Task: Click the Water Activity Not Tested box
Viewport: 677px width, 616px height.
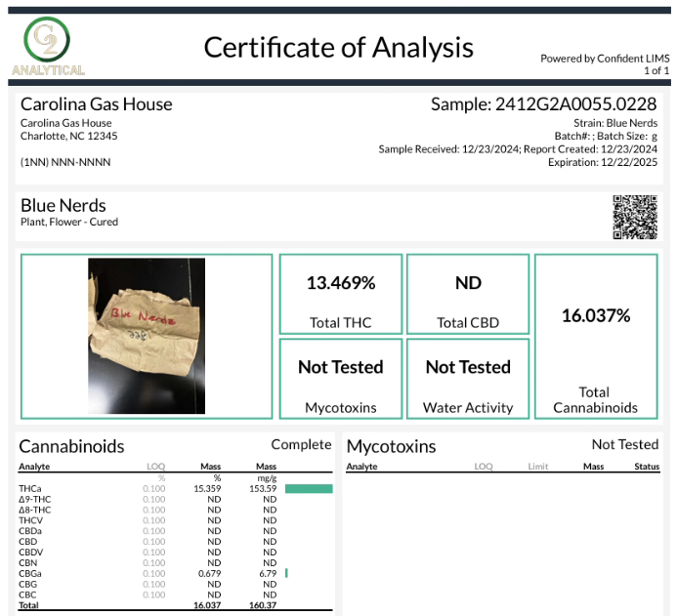Action: (468, 379)
